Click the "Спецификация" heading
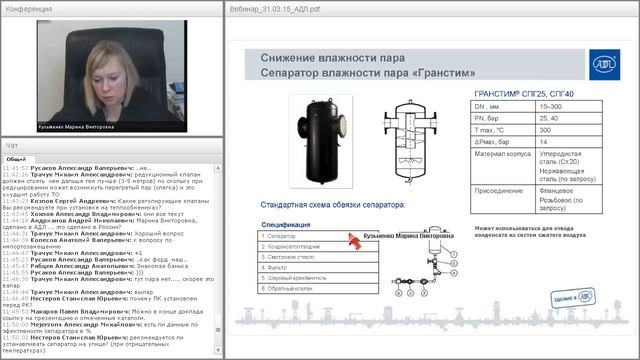 pyautogui.click(x=286, y=225)
